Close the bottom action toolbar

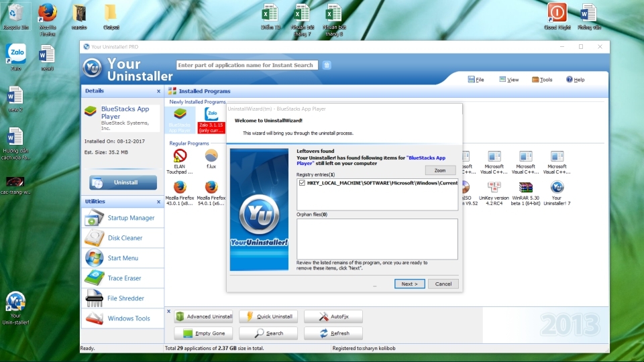168,312
